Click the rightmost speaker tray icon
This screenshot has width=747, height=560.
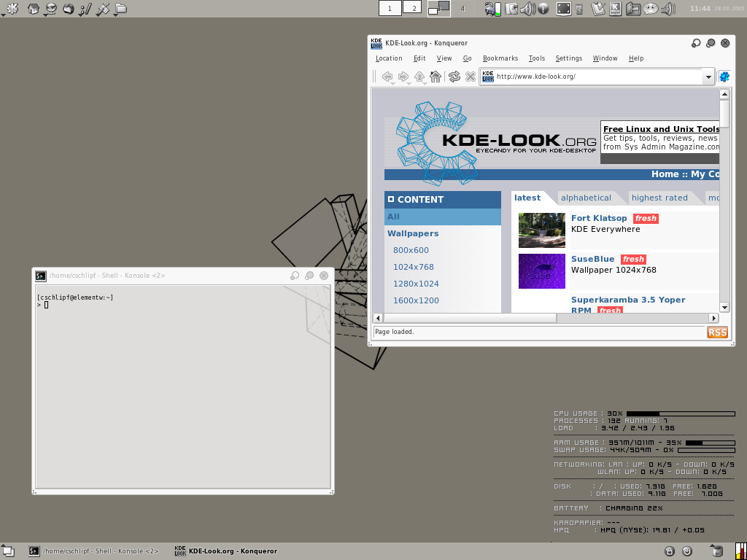tap(668, 9)
